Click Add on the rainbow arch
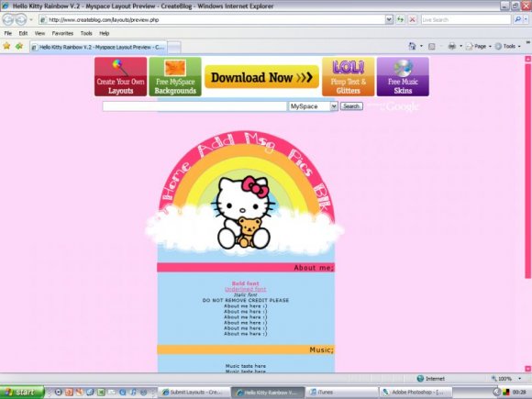Image resolution: width=532 pixels, height=399 pixels. (x=216, y=145)
